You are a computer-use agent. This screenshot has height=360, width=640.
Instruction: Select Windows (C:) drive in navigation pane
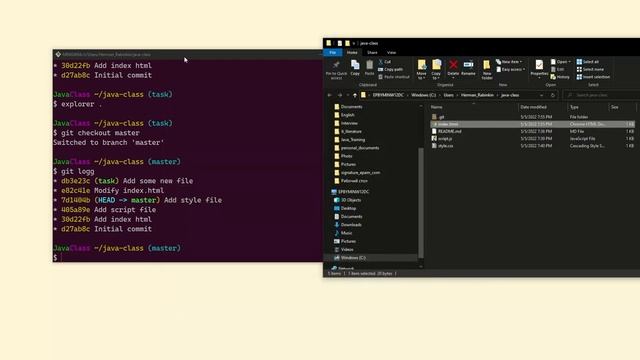[x=349, y=258]
